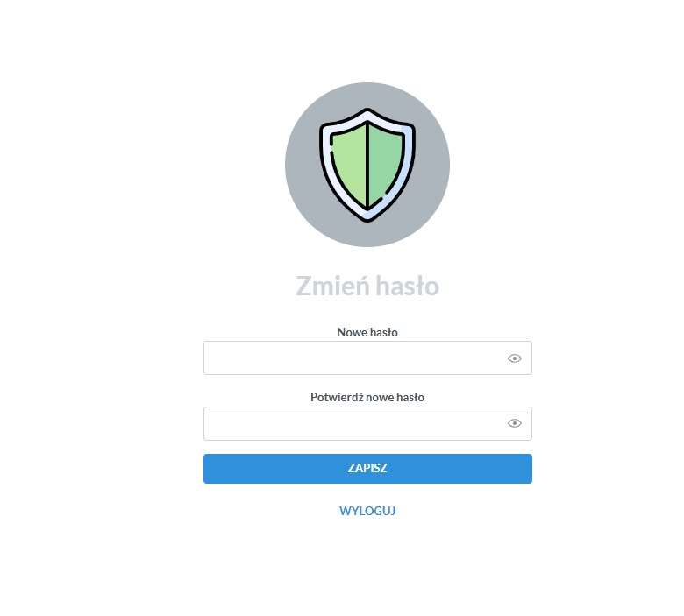Show the password in Nowe hasło field
This screenshot has height=616, width=684.
(514, 358)
